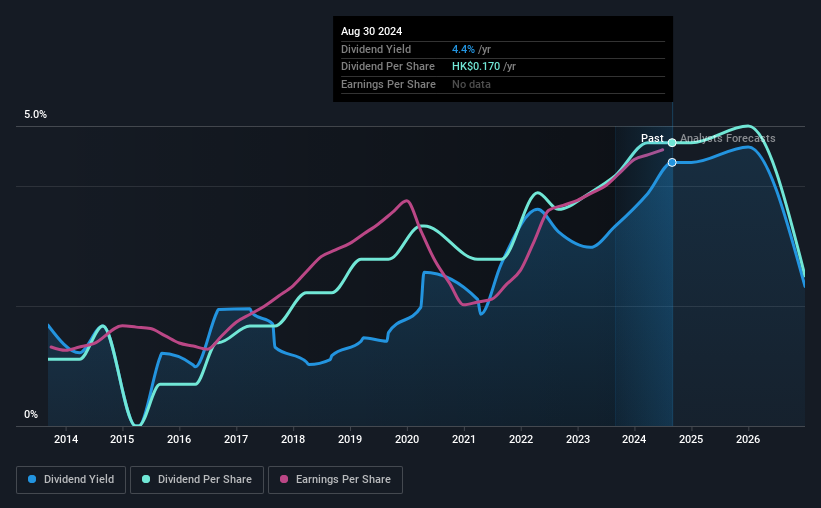
Task: Toggle the Dividend Yield legend button
Action: (x=71, y=480)
